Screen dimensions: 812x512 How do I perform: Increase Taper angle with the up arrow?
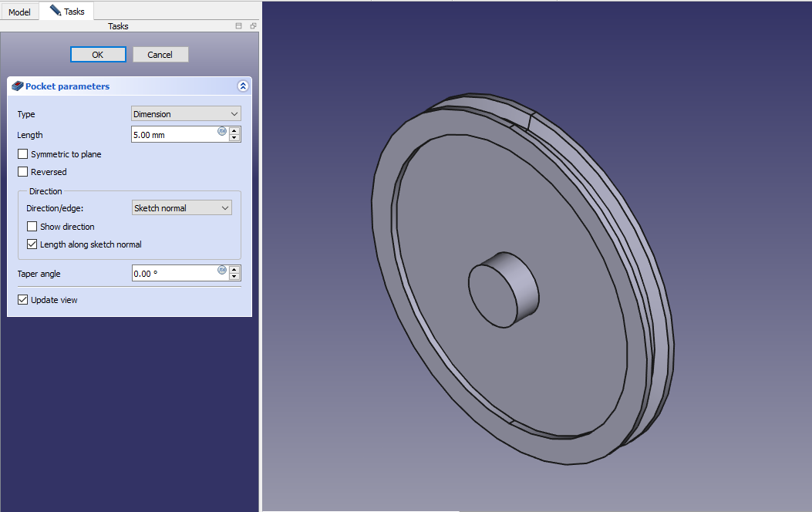(x=234, y=269)
